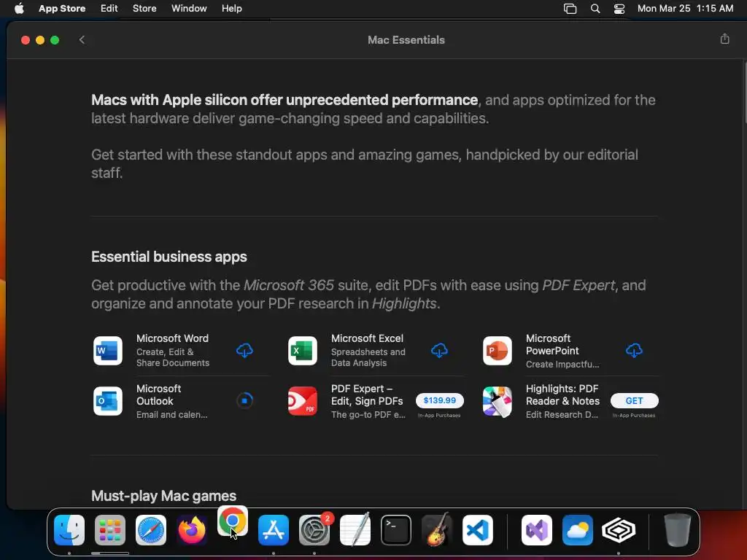Launch Firefox from the Dock
Viewport: 747px width, 560px height.
click(192, 530)
